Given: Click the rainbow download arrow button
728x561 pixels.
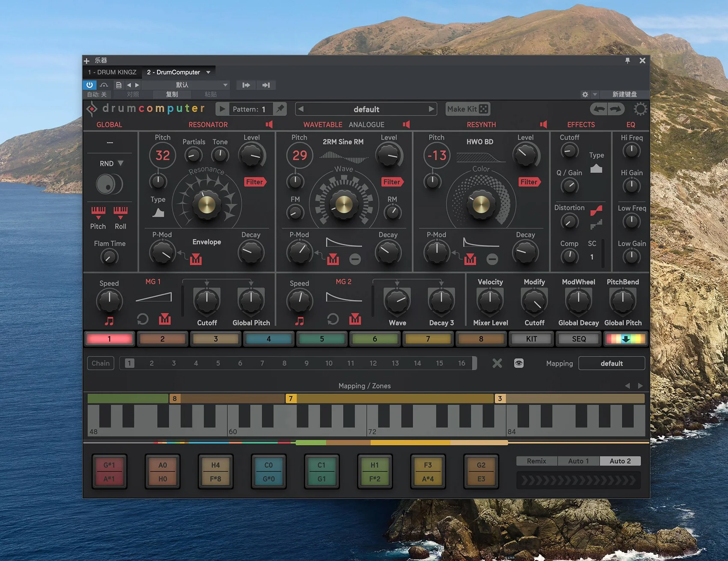Looking at the screenshot, I should click(x=626, y=339).
